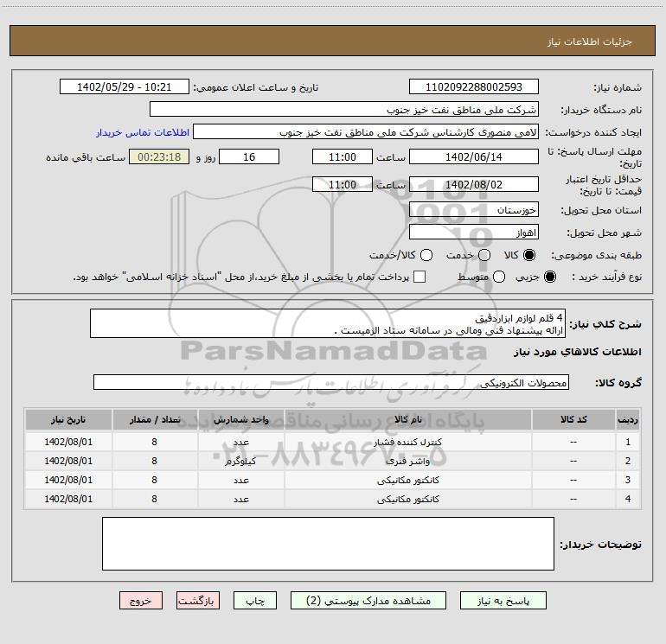Viewport: 666px width, 644px height.
Task: Select the متوسط purchase type radio
Action: (499, 277)
